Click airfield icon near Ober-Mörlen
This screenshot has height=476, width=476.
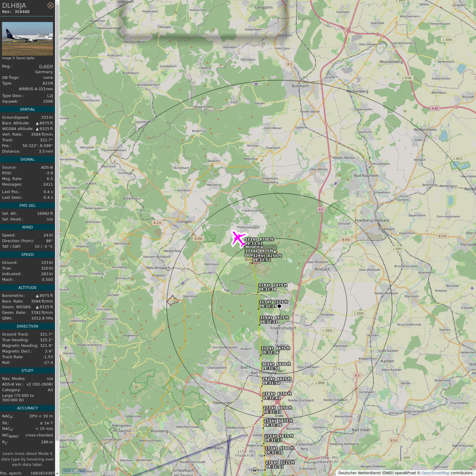(x=336, y=183)
